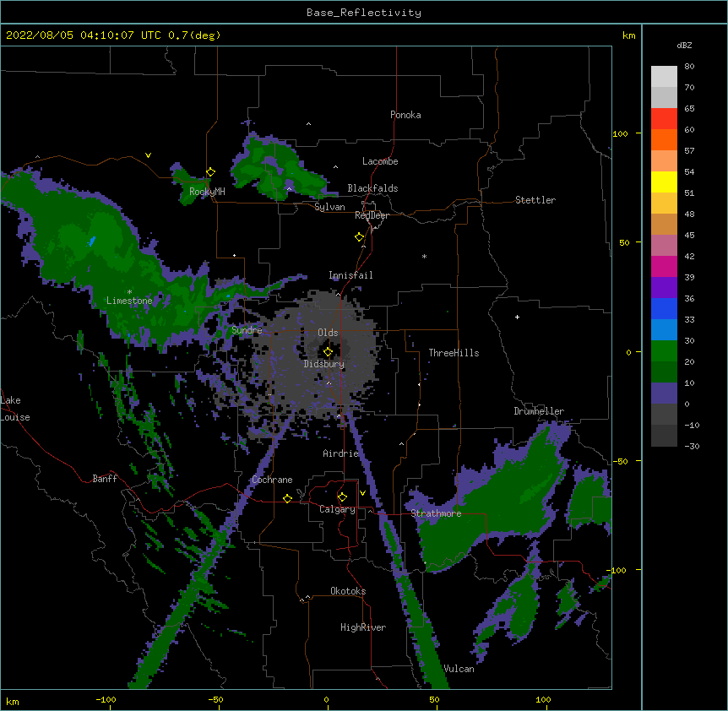Click the Banff label
This screenshot has height=711, width=728.
point(105,479)
